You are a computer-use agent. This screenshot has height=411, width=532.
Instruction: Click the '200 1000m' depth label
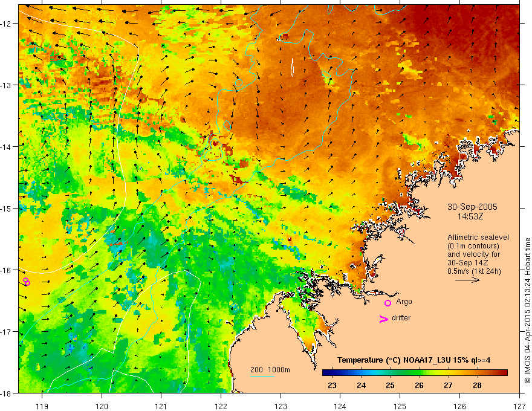click(270, 370)
